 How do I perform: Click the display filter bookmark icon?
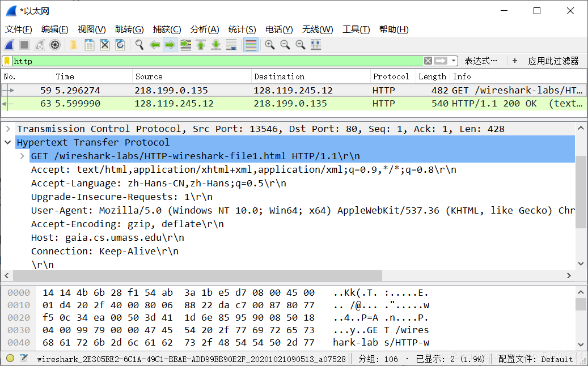[x=7, y=61]
